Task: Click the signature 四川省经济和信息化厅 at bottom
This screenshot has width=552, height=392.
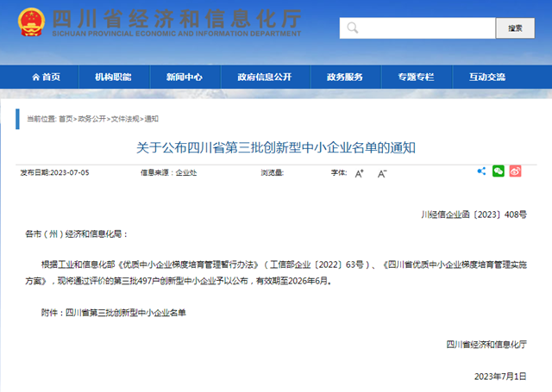Action: point(486,345)
